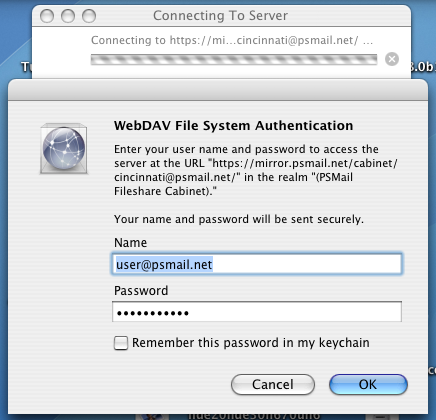Screen dimensions: 436x420
Task: Focus the Password field with masked dots
Action: [257, 312]
